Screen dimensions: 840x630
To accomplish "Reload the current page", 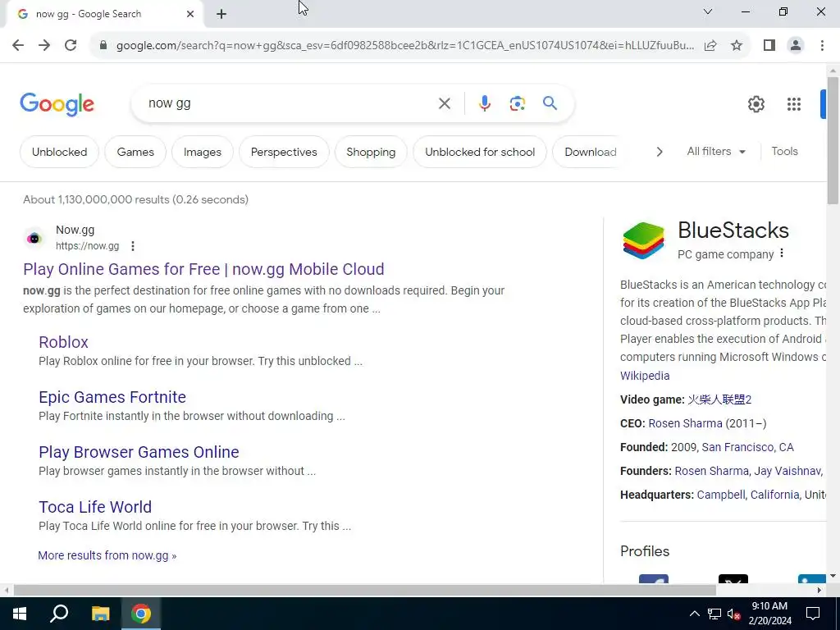I will point(71,46).
